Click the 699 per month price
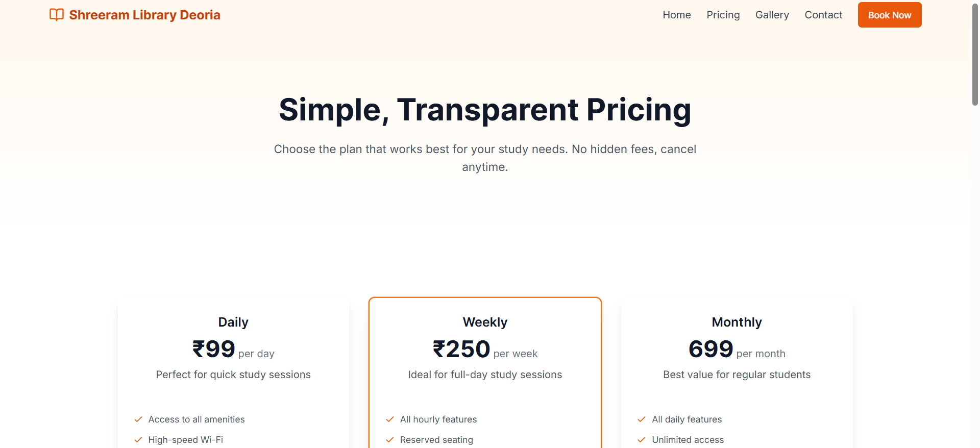Image resolution: width=980 pixels, height=448 pixels. coord(737,350)
